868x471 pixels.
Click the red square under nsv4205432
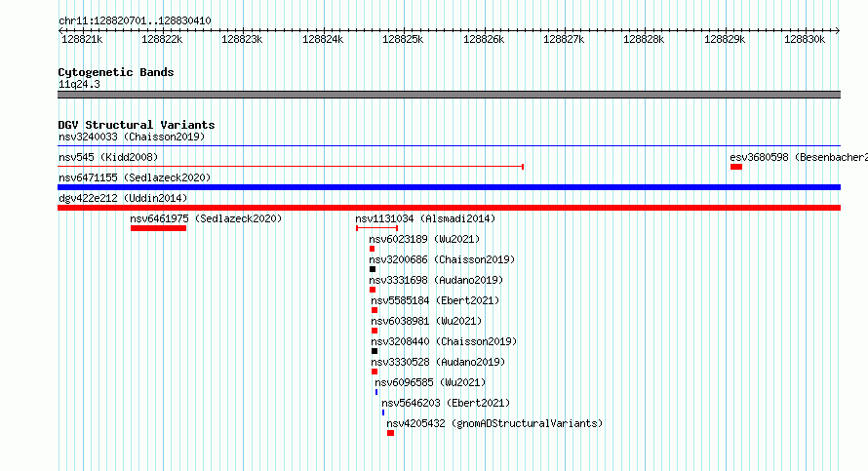[390, 433]
